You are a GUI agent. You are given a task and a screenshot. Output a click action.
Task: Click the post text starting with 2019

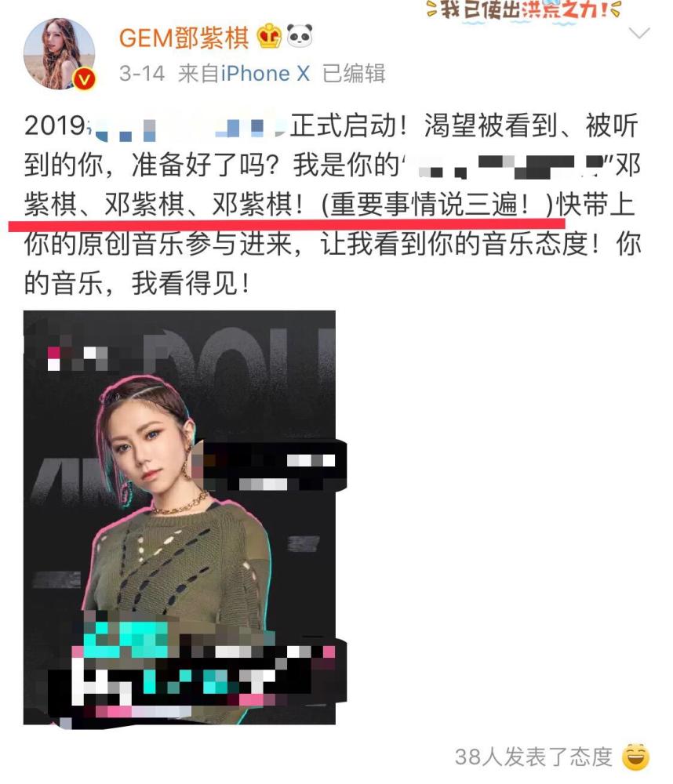(x=333, y=204)
